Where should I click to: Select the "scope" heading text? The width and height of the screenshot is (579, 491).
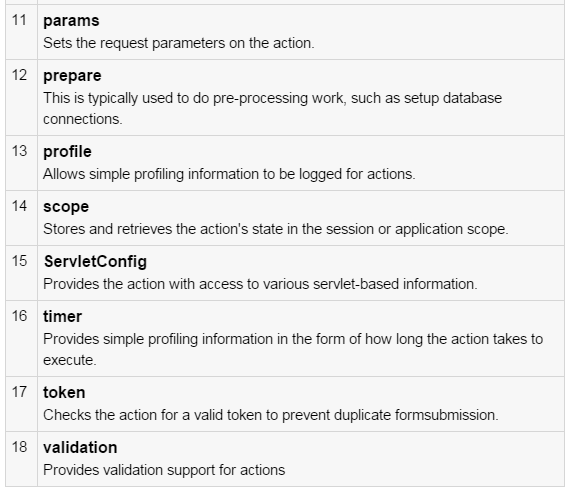click(66, 207)
